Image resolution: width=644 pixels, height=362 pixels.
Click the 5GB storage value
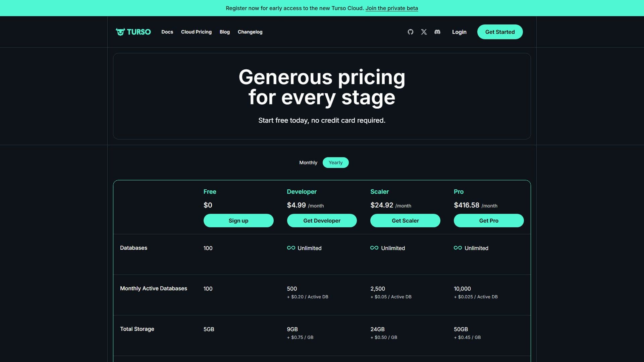pos(209,329)
